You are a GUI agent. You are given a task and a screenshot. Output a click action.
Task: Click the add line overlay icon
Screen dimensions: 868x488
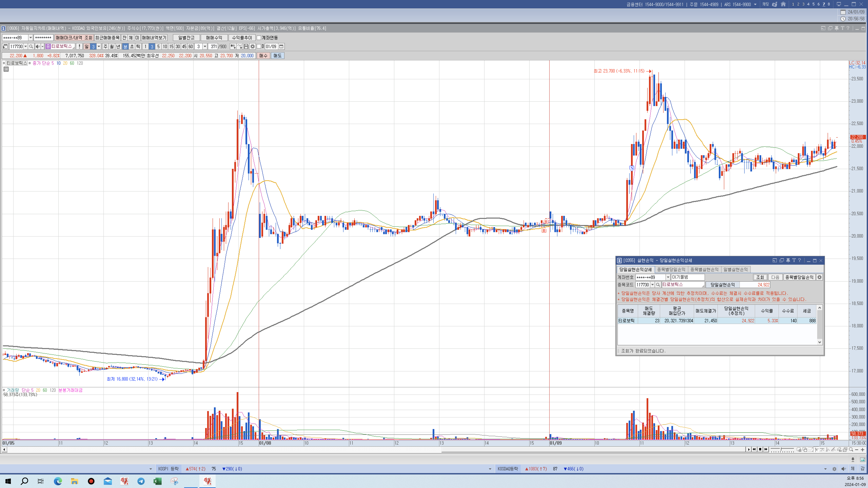click(x=240, y=46)
